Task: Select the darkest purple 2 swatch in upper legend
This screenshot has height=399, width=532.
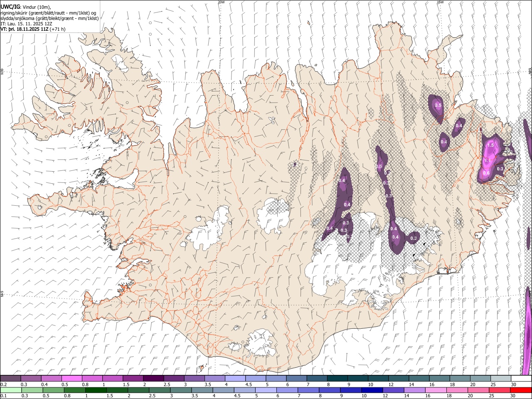Action: point(153,378)
